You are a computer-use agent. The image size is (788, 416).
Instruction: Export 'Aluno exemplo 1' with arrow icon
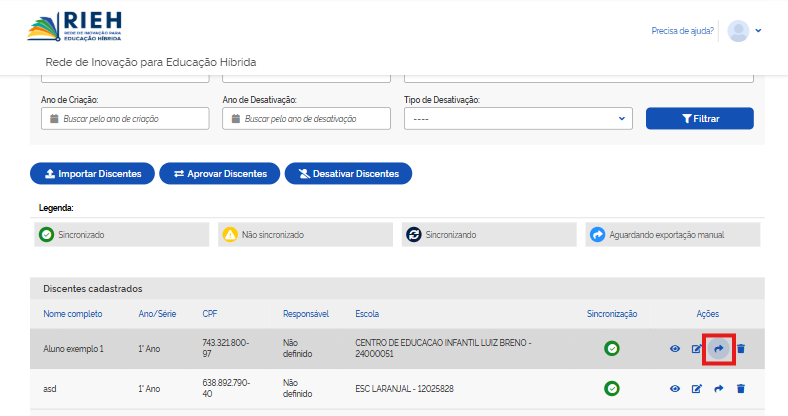(x=719, y=348)
